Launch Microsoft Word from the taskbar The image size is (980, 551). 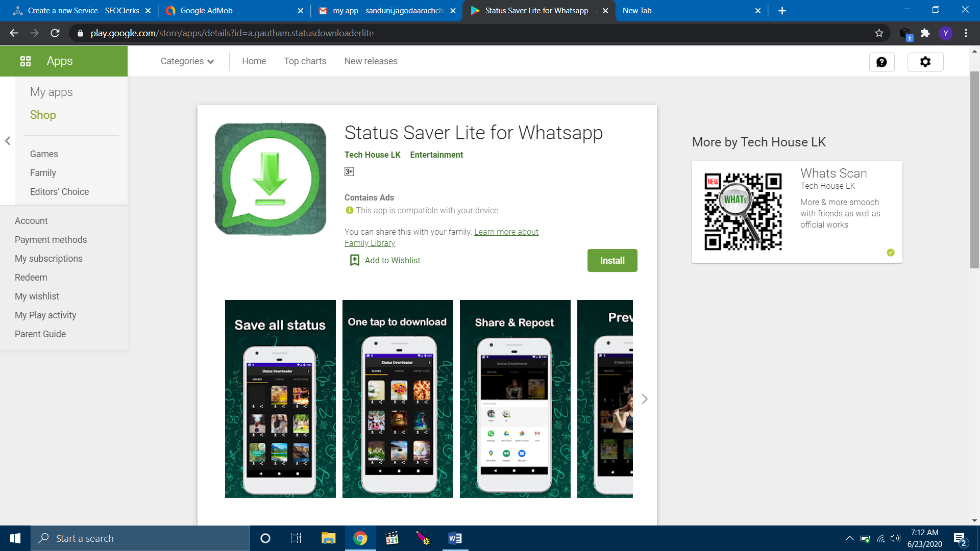tap(455, 538)
